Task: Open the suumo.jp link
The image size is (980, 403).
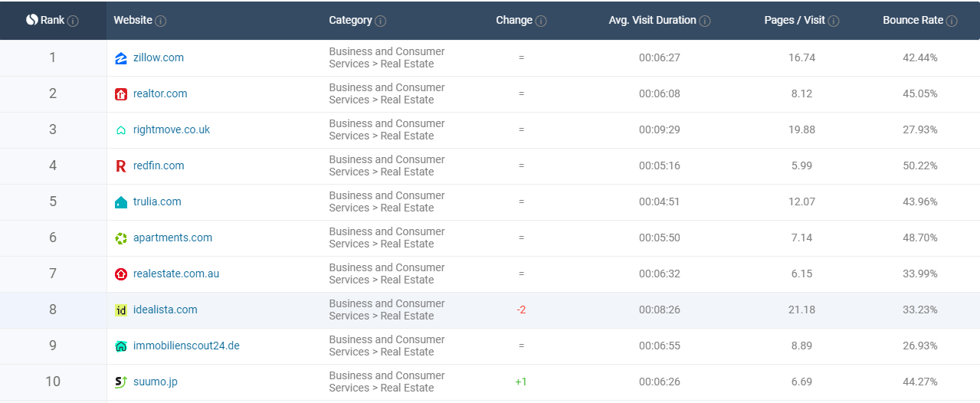Action: coord(156,382)
